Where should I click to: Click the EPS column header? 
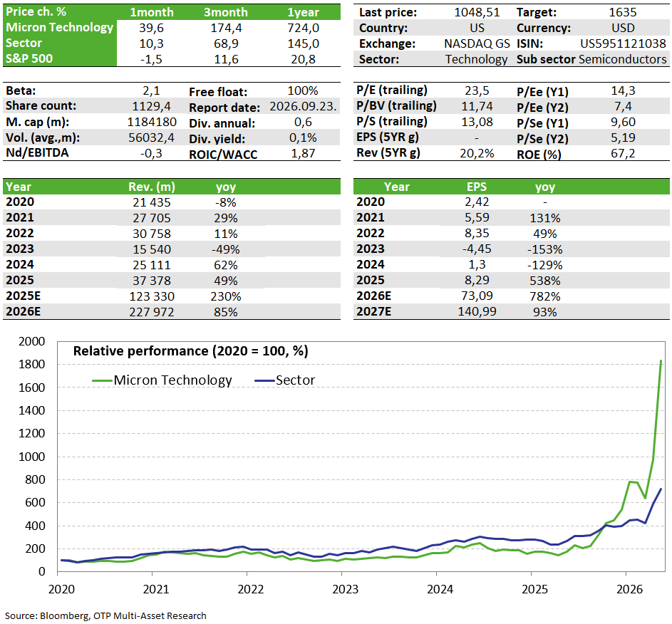click(477, 187)
